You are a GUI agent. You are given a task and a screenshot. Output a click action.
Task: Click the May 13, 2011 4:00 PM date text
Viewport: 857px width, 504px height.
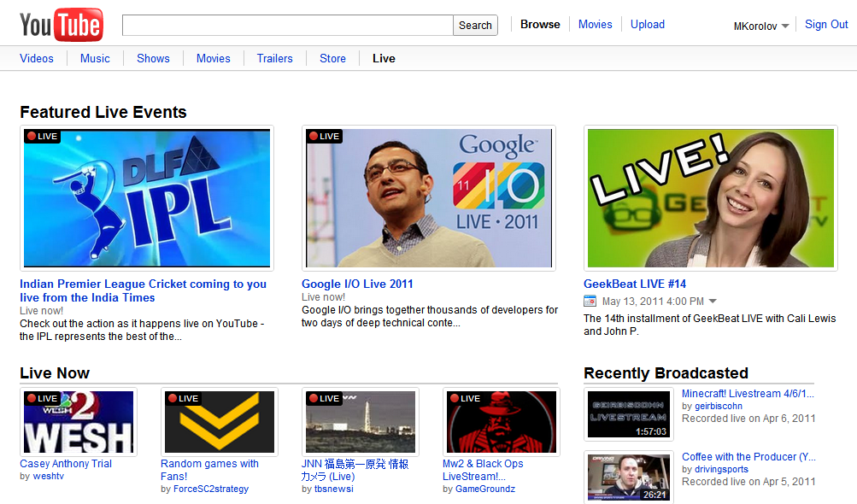pyautogui.click(x=653, y=302)
